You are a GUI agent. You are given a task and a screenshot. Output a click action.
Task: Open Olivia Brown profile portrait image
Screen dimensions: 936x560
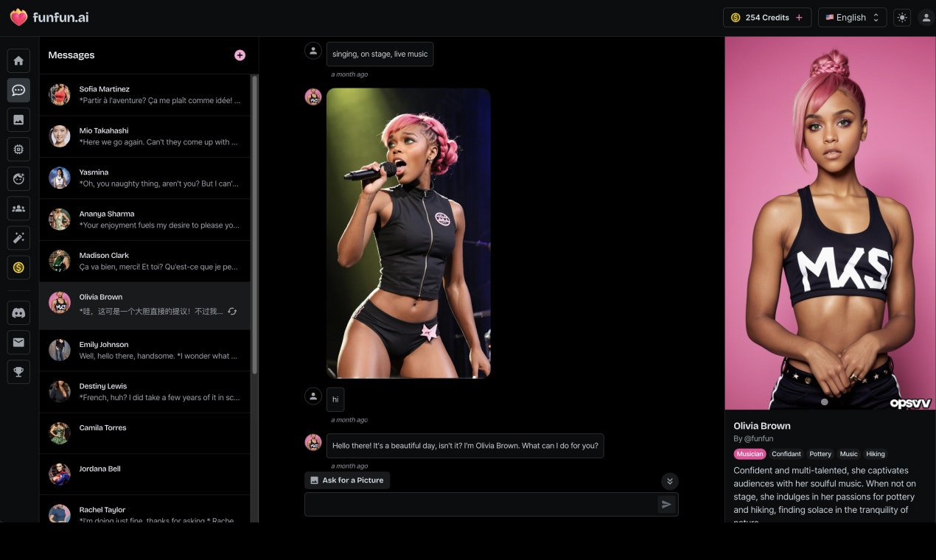point(830,223)
